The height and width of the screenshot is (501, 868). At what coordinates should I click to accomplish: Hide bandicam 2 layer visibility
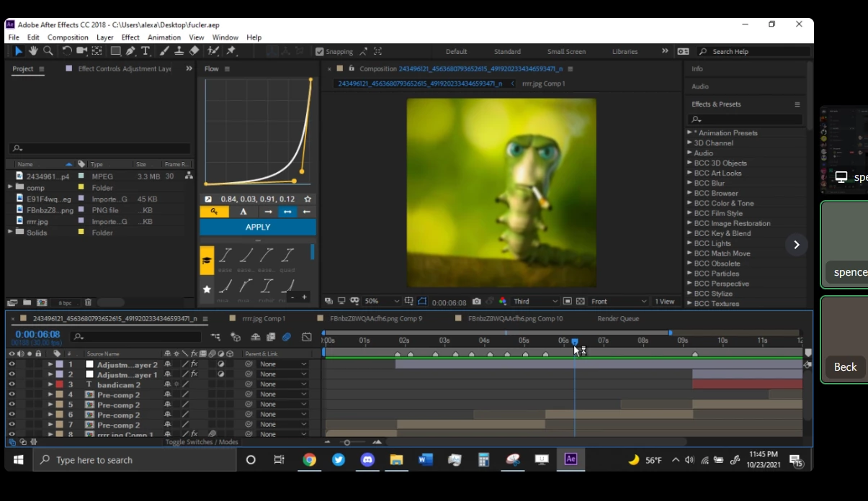(x=12, y=384)
